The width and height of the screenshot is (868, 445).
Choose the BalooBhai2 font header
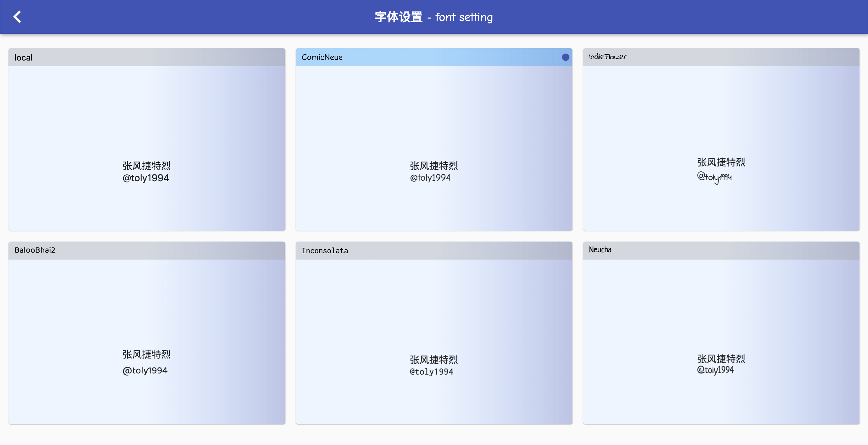point(146,250)
